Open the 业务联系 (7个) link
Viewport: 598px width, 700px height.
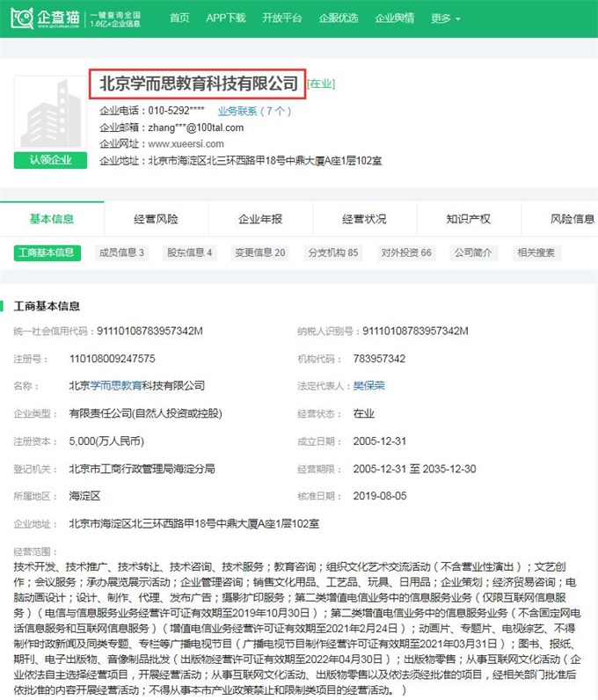[x=254, y=112]
